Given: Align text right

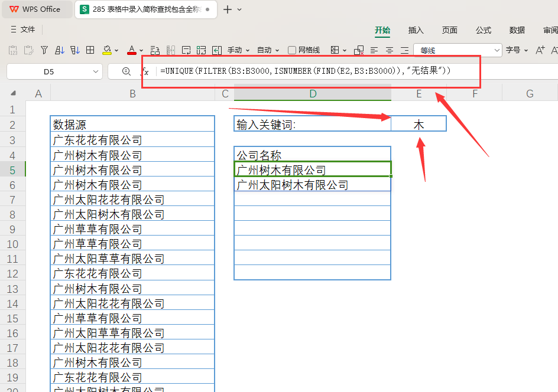Looking at the screenshot, I should click(405, 50).
